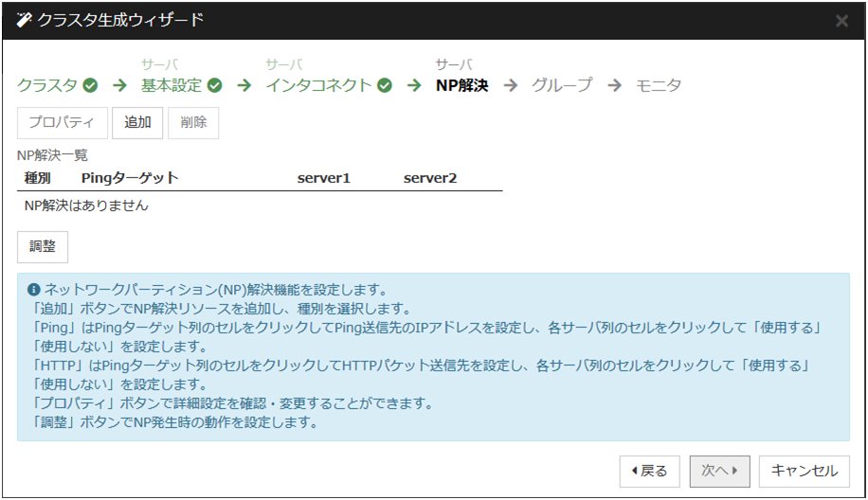This screenshot has height=500, width=868.
Task: Click green checkmark beside 基本設定
Action: pos(215,85)
